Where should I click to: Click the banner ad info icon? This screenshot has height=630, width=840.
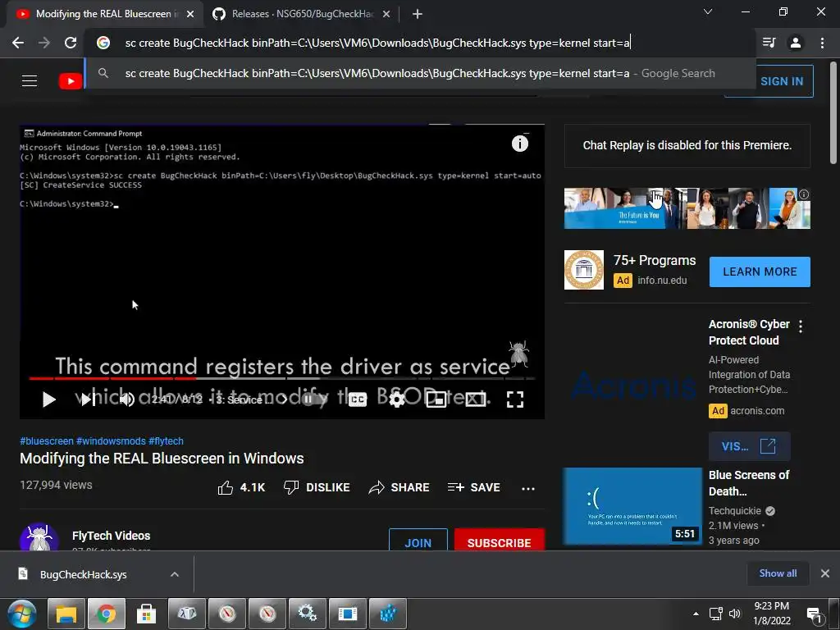[x=804, y=194]
